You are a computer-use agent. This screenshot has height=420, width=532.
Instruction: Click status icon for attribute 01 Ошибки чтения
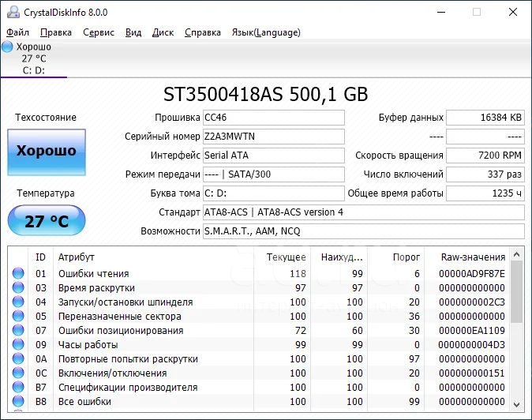click(18, 273)
